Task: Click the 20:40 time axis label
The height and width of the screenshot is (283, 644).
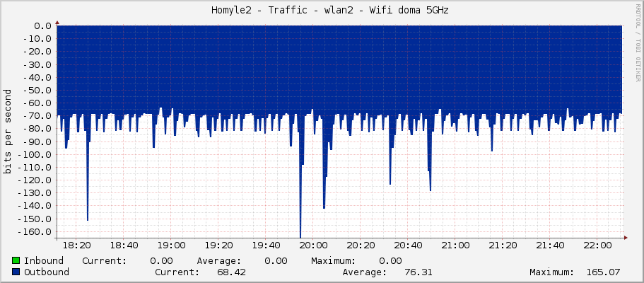Action: click(407, 246)
